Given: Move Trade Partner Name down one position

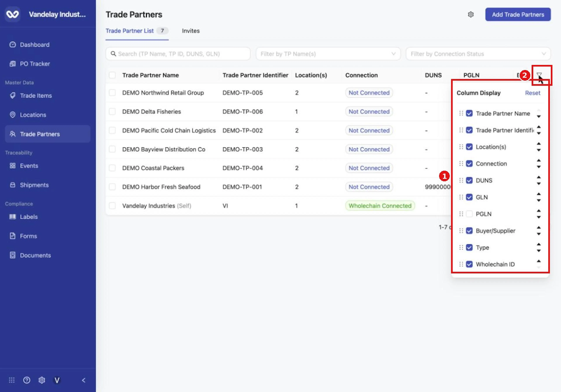Looking at the screenshot, I should (x=539, y=117).
